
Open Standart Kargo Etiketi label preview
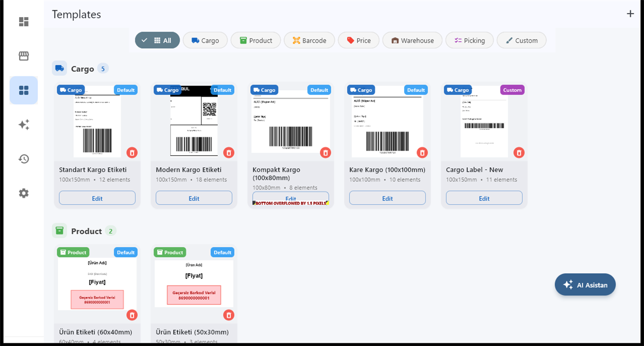(x=97, y=121)
